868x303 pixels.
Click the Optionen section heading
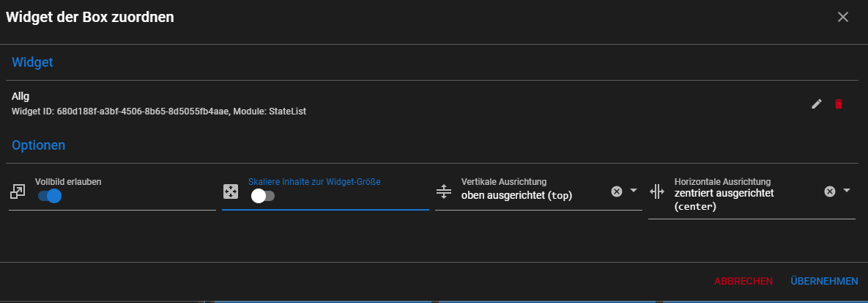39,145
